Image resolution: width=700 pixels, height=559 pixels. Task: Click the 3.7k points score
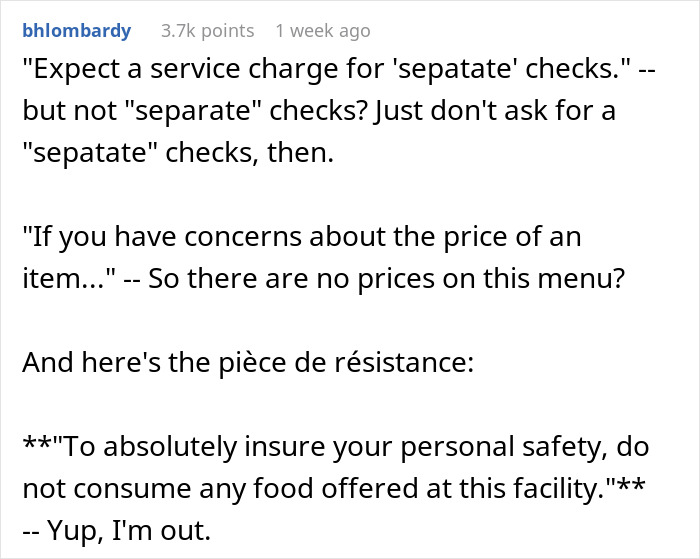207,31
